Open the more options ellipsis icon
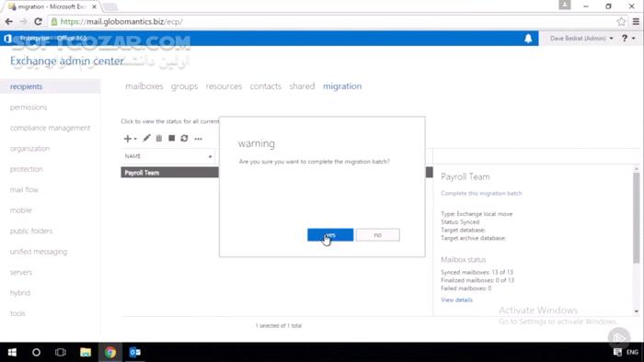Image resolution: width=644 pixels, height=362 pixels. pyautogui.click(x=199, y=139)
